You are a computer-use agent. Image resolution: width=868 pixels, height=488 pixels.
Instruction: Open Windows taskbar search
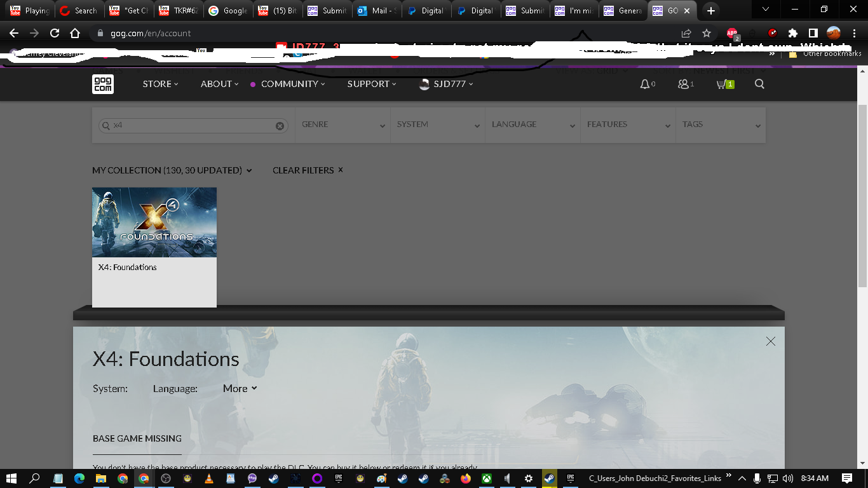click(x=35, y=478)
